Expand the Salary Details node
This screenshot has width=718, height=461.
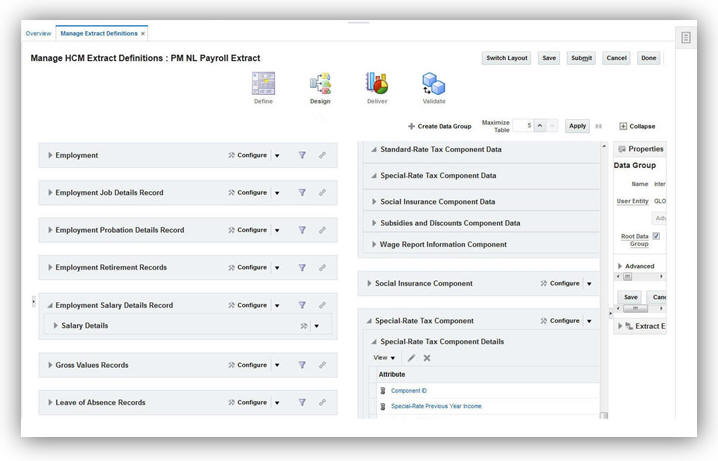[56, 325]
